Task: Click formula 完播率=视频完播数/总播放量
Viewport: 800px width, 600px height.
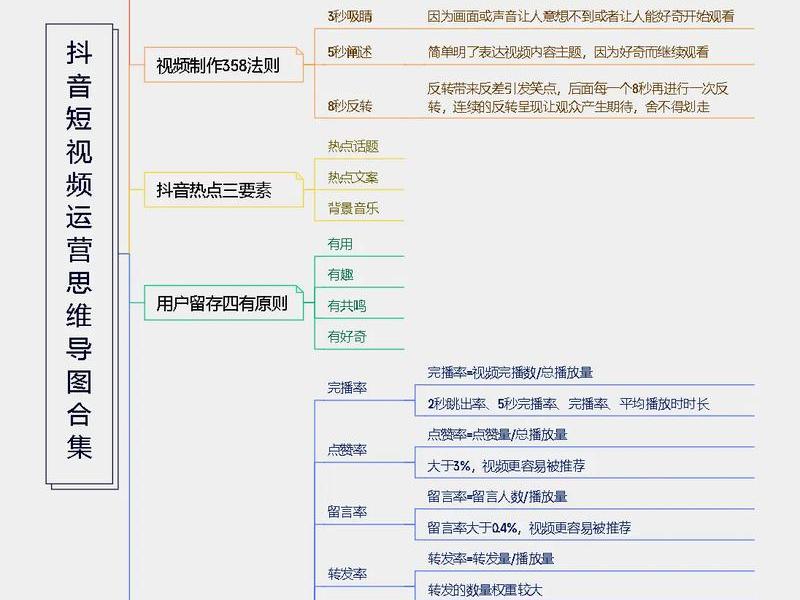Action: (x=510, y=372)
